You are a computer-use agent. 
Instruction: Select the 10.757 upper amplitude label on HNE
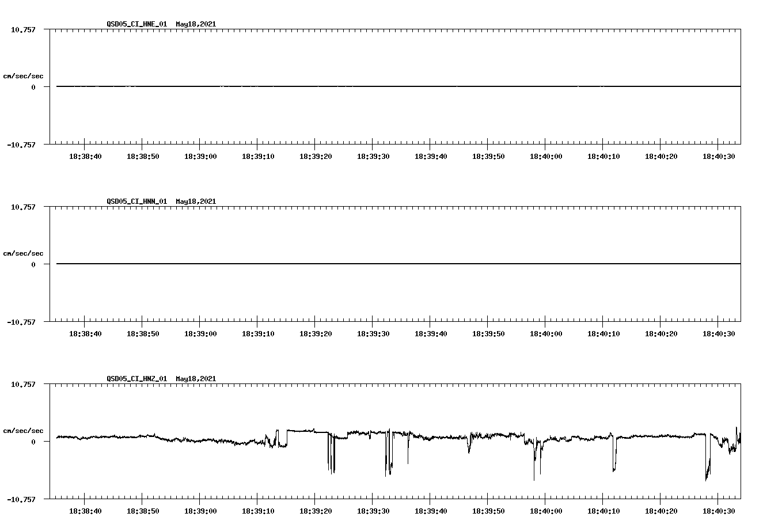[22, 29]
